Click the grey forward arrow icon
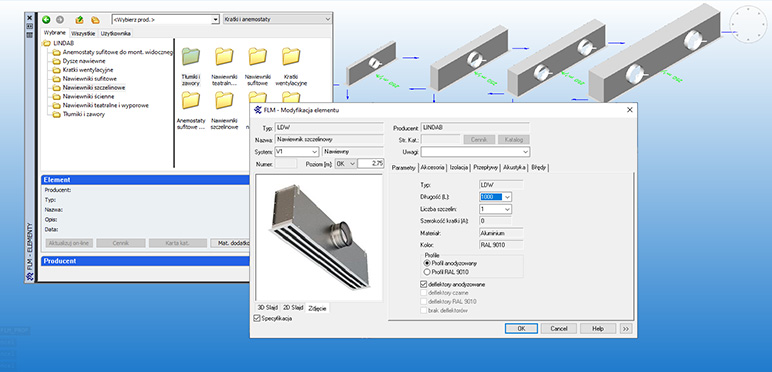Viewport: 772px width, 372px height. pyautogui.click(x=60, y=20)
